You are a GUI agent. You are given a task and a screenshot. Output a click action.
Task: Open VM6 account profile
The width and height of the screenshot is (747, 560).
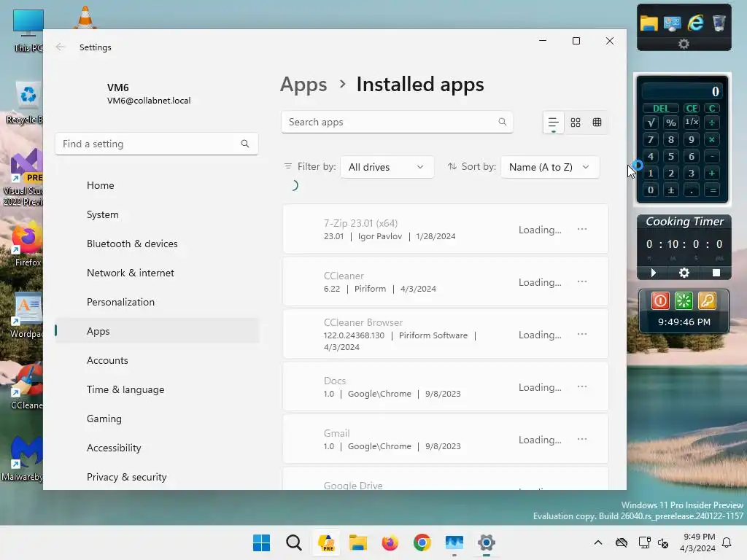[x=149, y=93]
